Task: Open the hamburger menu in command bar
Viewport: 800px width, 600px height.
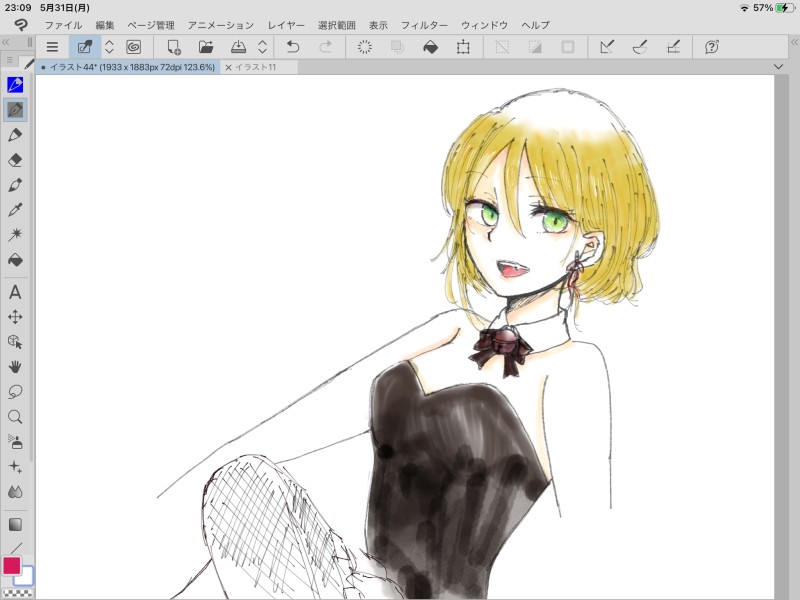Action: click(x=52, y=47)
